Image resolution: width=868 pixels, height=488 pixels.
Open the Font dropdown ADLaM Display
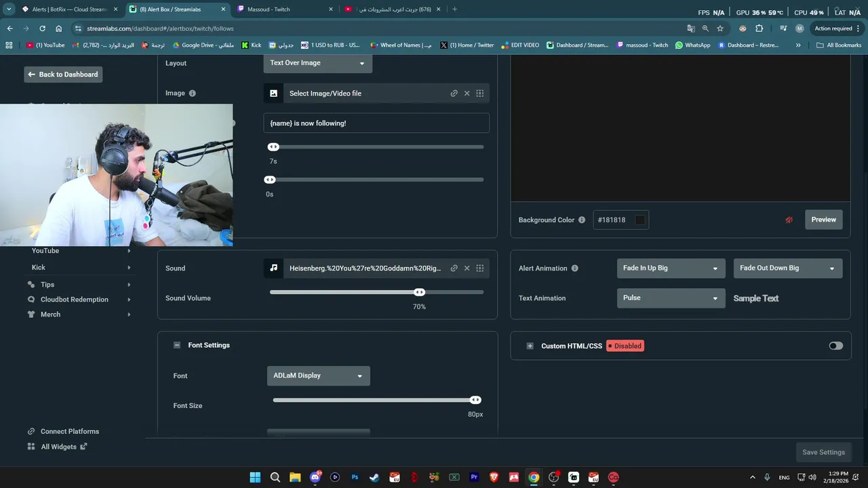pyautogui.click(x=319, y=375)
